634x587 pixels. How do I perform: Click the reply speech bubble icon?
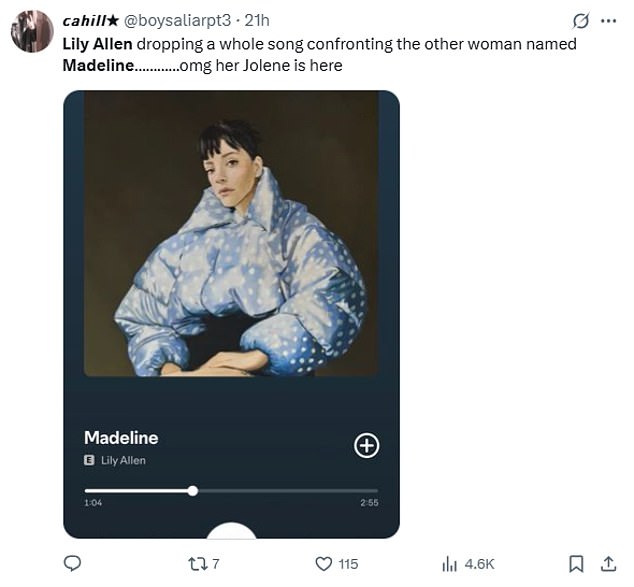pyautogui.click(x=72, y=564)
